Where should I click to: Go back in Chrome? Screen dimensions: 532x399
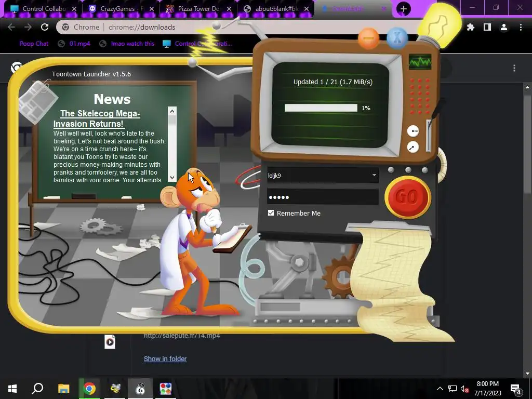point(11,27)
